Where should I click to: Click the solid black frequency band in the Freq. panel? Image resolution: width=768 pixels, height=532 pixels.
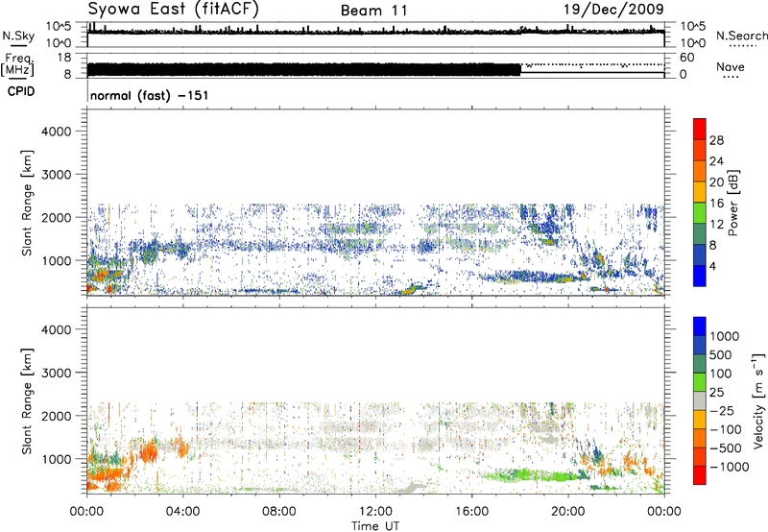[x=303, y=69]
